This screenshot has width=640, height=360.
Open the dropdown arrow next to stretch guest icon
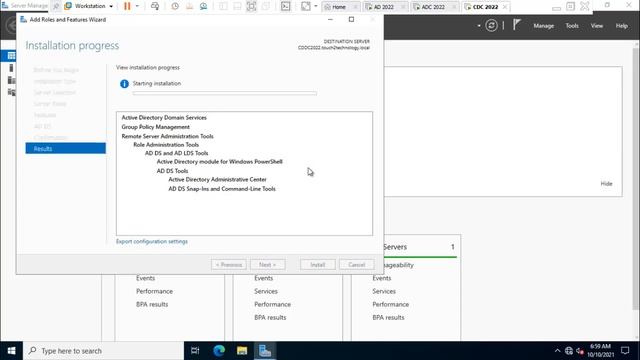point(316,6)
